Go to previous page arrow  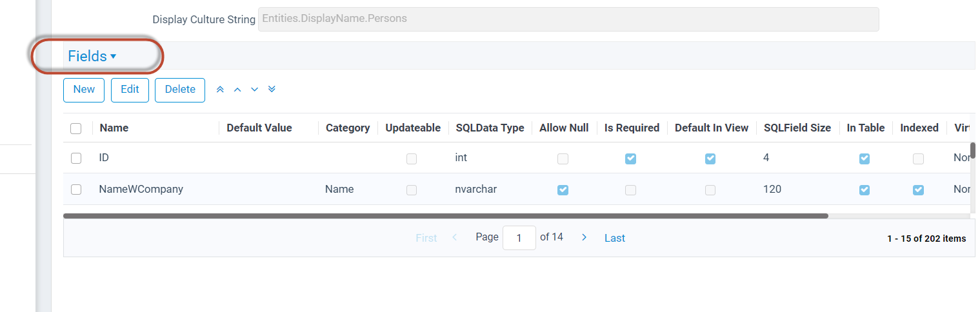pyautogui.click(x=454, y=238)
